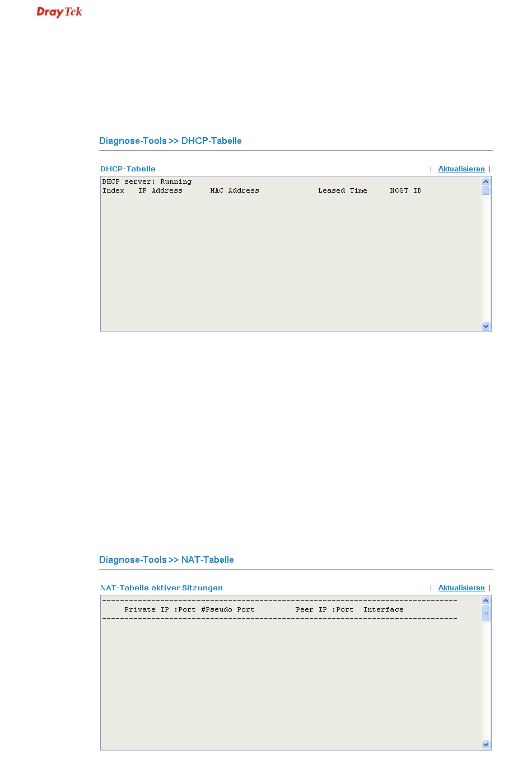
Task: Click up arrow of NAT table scrollbar
Action: 486,600
